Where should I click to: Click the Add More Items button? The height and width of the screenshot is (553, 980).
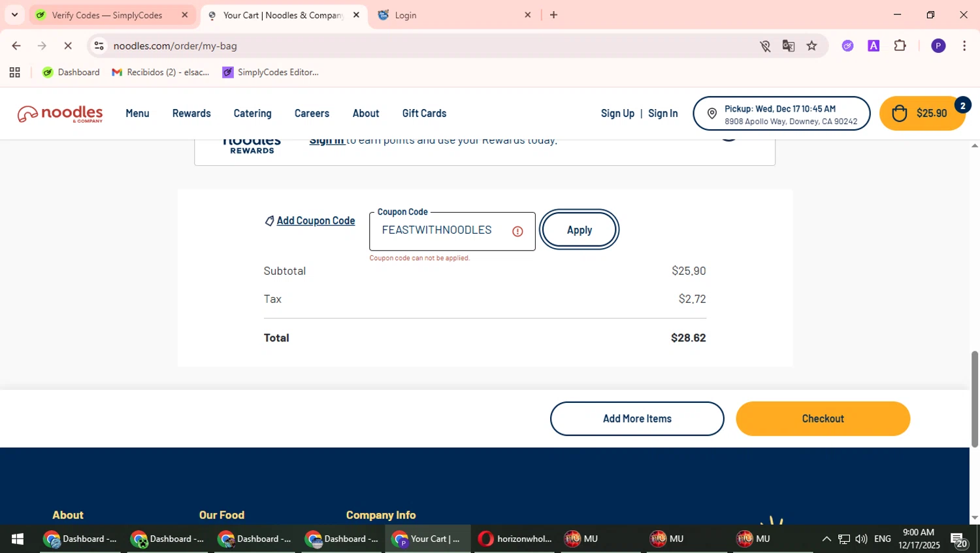(x=637, y=419)
